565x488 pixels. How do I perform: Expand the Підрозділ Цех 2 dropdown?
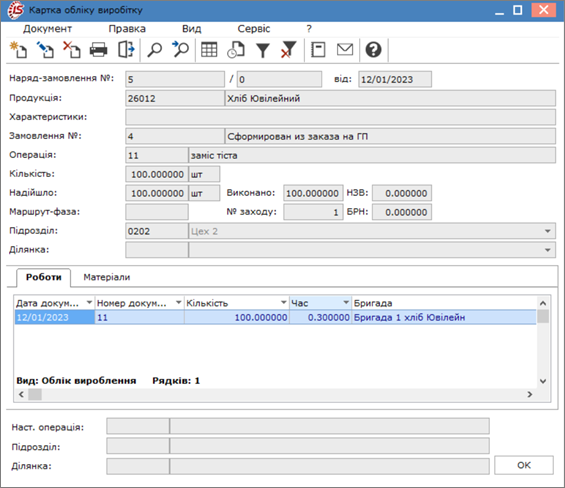(x=548, y=231)
